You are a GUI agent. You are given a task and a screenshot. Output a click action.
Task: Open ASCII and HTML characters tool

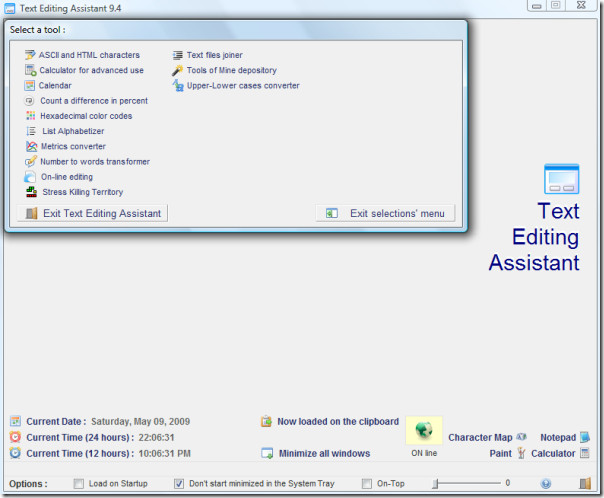click(x=89, y=55)
